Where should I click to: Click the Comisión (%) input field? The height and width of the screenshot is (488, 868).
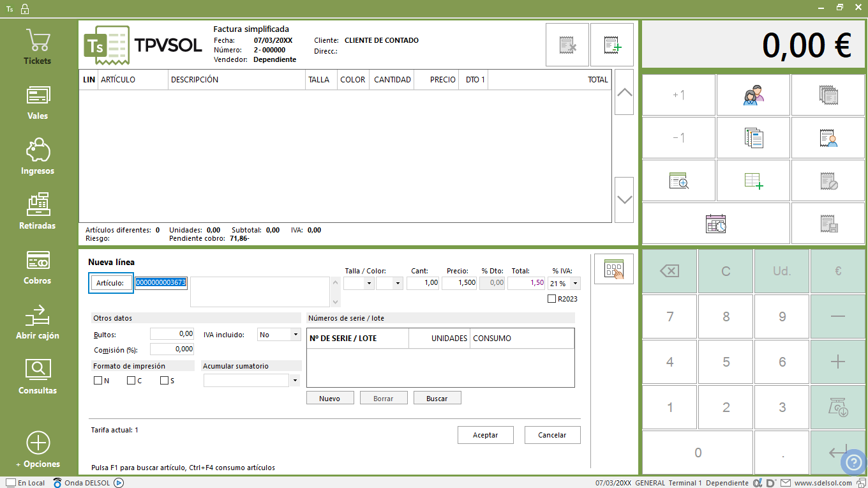click(172, 349)
